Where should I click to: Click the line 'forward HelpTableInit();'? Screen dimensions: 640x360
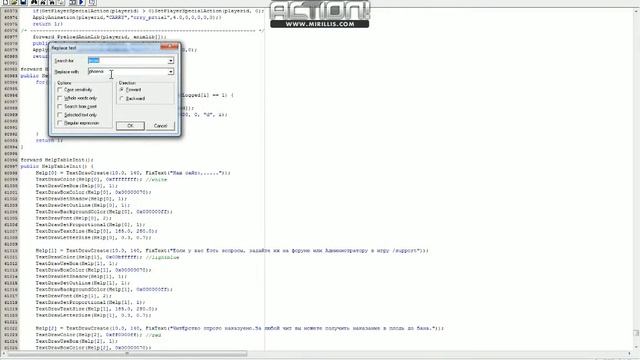[x=57, y=160]
